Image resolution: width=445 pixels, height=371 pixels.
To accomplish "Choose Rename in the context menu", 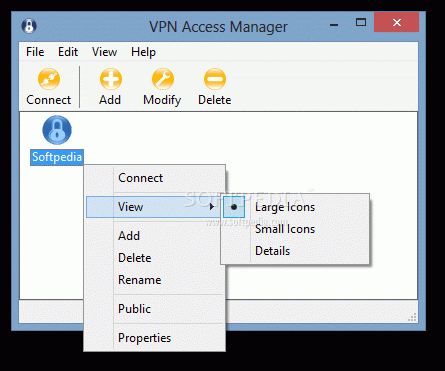I will point(154,280).
